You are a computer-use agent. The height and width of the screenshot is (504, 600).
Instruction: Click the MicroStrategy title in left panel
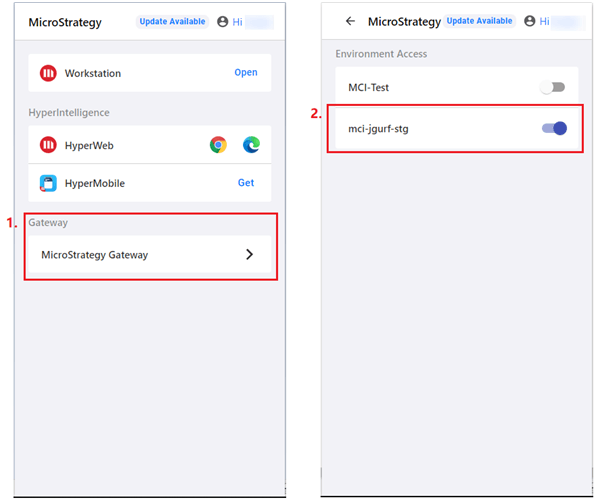pos(65,22)
